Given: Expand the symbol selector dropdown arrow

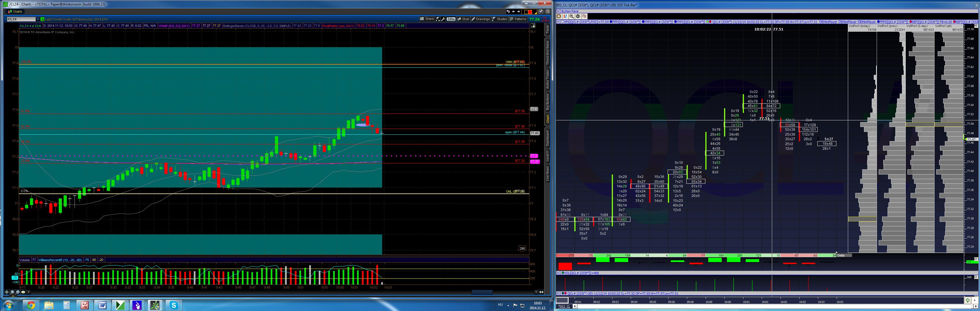Looking at the screenshot, I should click(x=38, y=19).
